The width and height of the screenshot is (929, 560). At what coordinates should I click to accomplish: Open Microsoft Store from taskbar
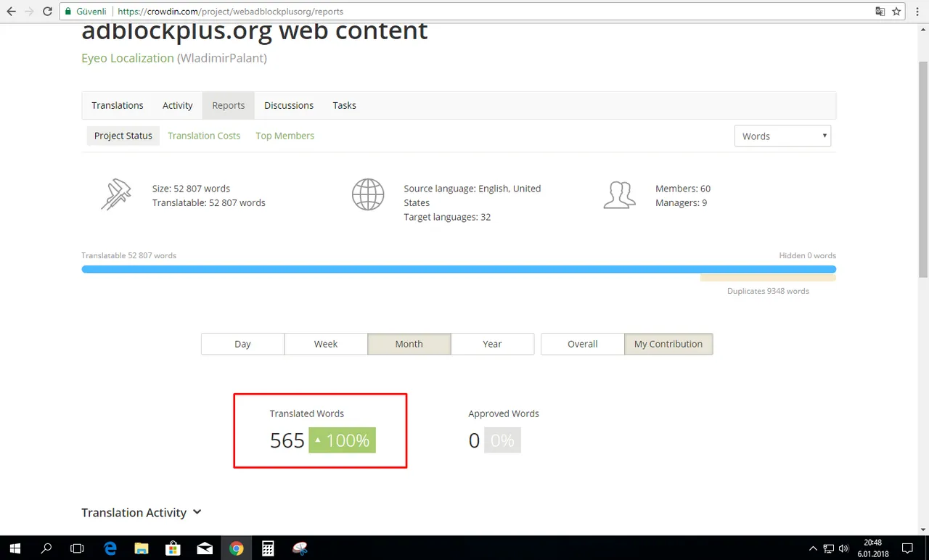pyautogui.click(x=173, y=548)
